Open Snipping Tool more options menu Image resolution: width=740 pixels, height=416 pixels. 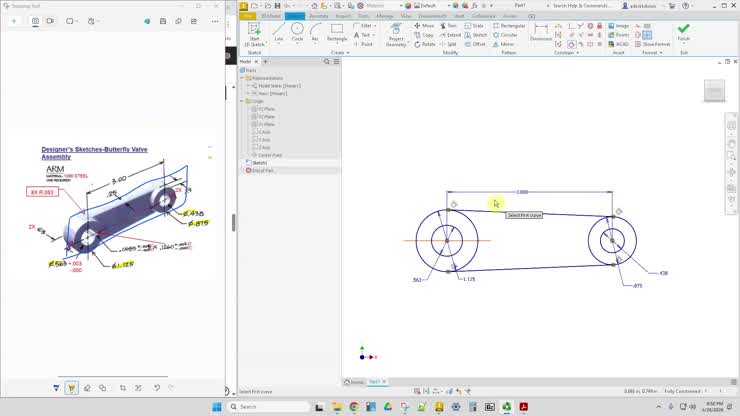point(215,21)
